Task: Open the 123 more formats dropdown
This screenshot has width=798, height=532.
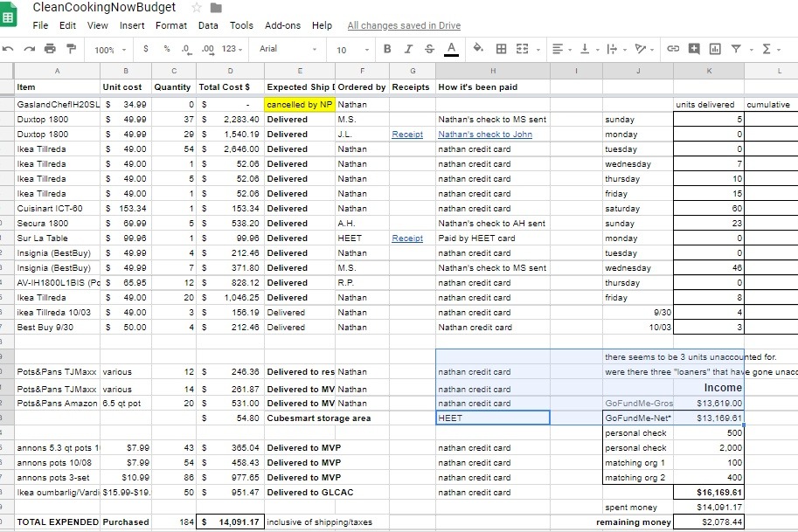Action: pyautogui.click(x=232, y=49)
